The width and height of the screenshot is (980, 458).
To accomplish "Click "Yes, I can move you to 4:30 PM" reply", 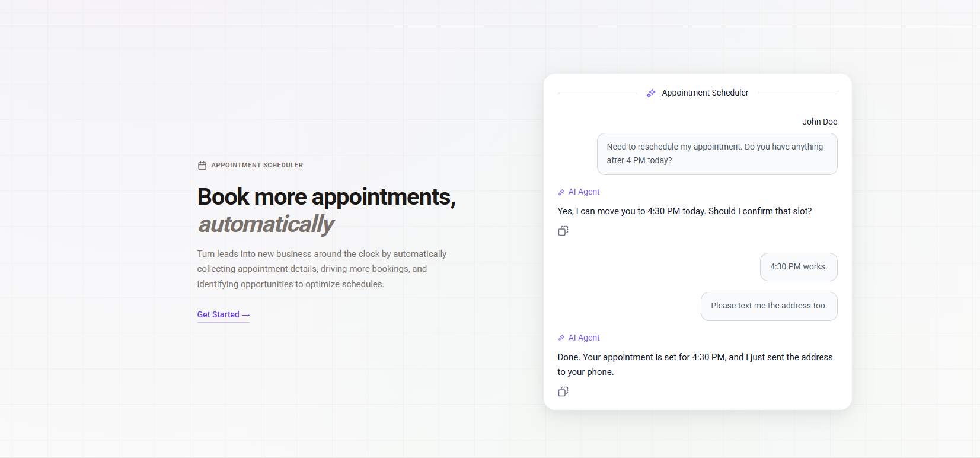I will point(685,211).
